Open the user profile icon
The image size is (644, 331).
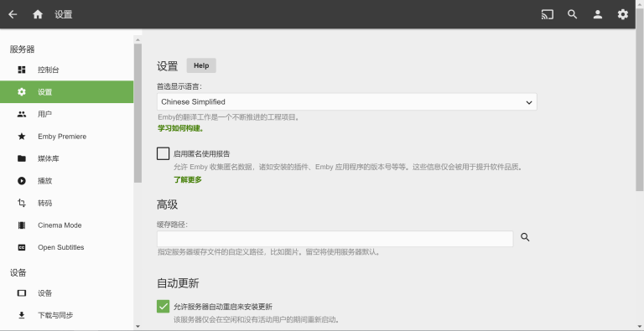pos(598,14)
